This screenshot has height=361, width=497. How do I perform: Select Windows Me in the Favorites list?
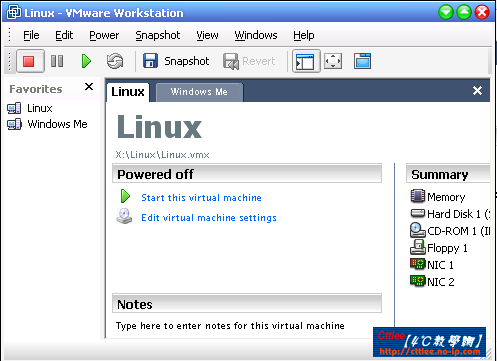(57, 124)
